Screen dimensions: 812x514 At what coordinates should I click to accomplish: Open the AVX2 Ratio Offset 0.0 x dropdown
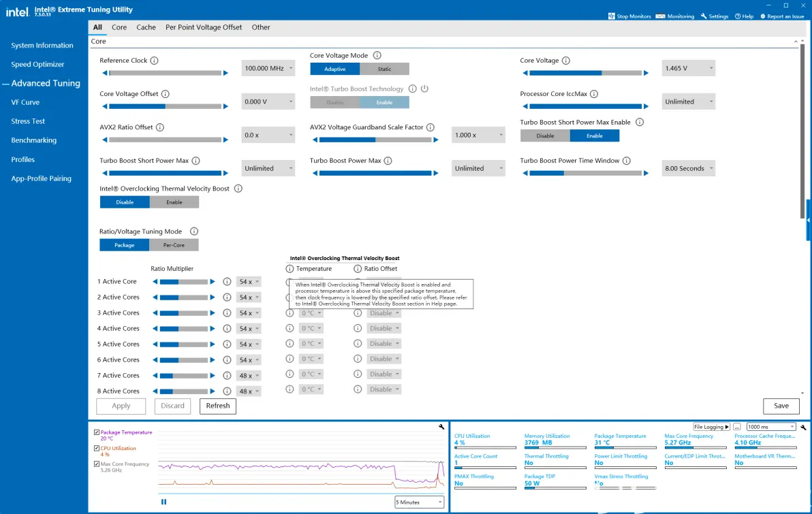coord(268,135)
